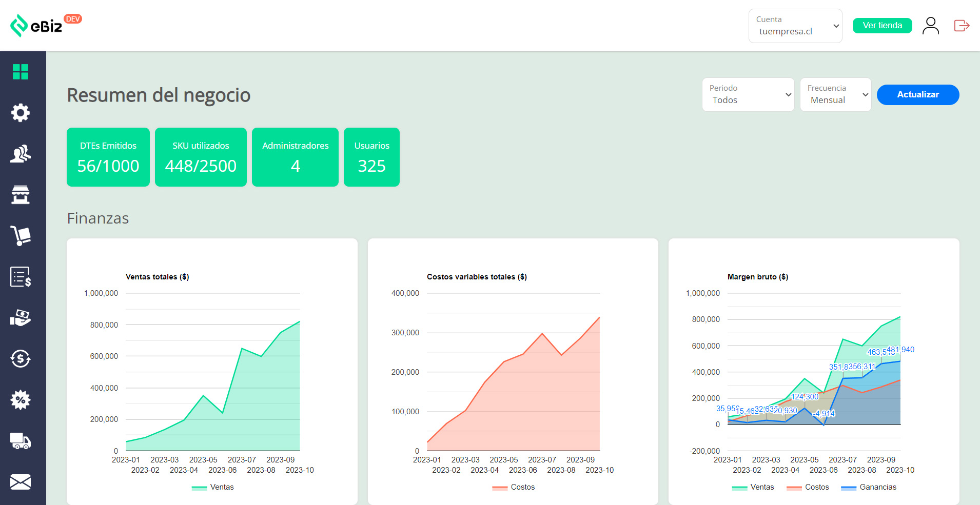
Task: Click the -4,914 data label
Action: [x=824, y=414]
